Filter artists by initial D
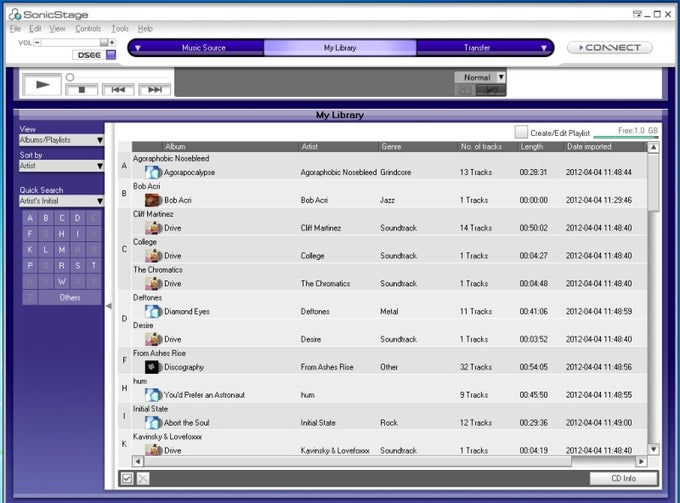 (x=78, y=218)
